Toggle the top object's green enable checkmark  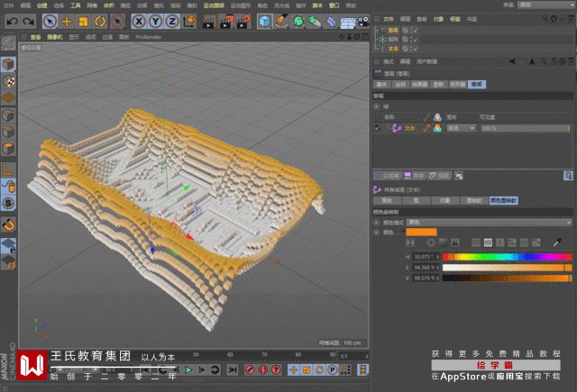(x=415, y=30)
